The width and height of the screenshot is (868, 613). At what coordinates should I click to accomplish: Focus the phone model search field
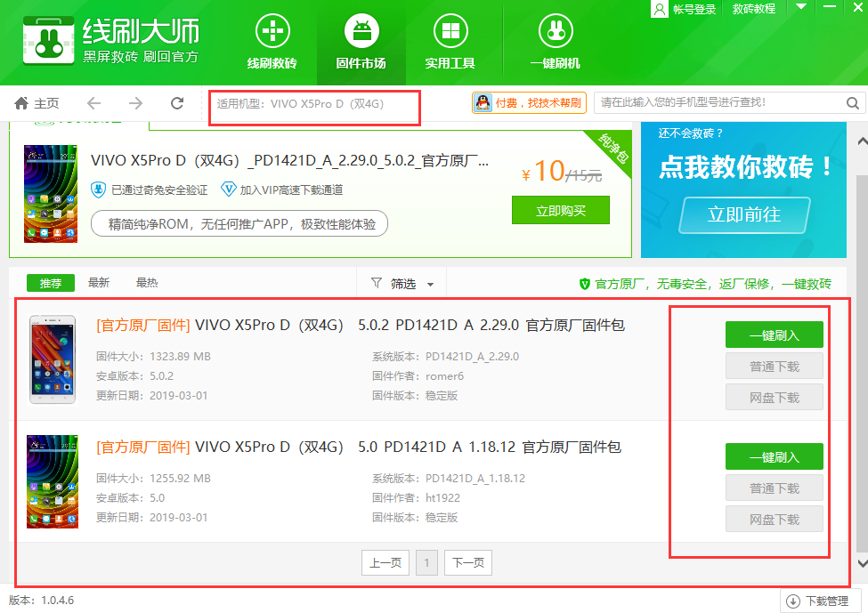(719, 103)
